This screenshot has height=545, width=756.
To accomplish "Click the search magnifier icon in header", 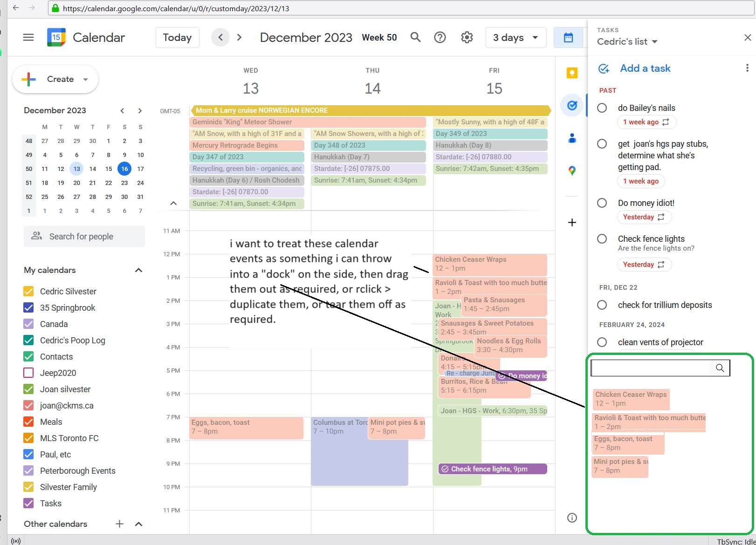I will point(415,37).
